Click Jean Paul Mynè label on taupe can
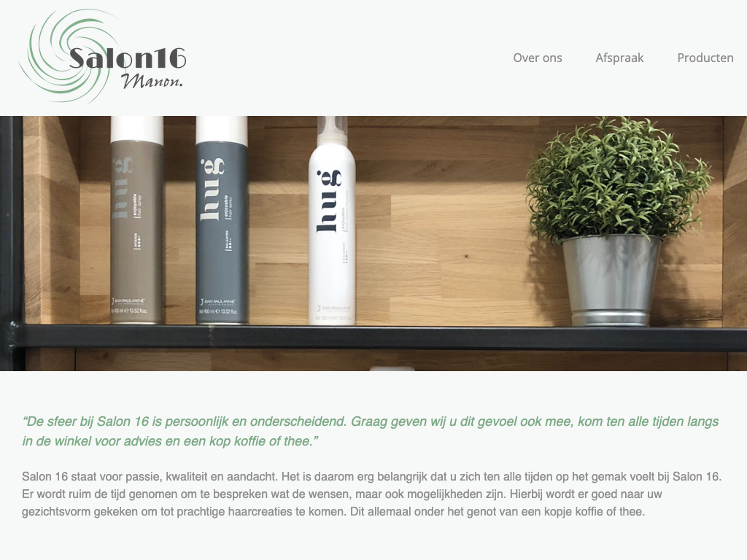The image size is (747, 560). point(128,301)
